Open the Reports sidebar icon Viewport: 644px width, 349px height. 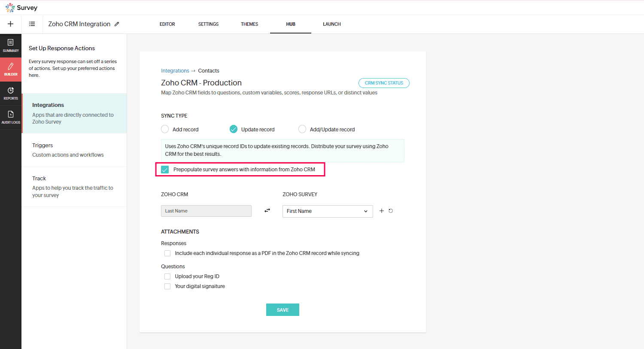(11, 93)
